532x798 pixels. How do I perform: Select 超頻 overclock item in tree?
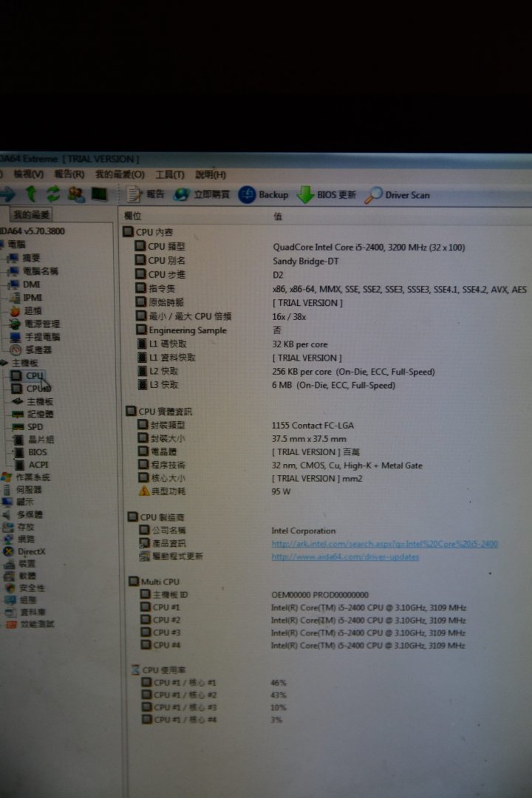[x=27, y=310]
